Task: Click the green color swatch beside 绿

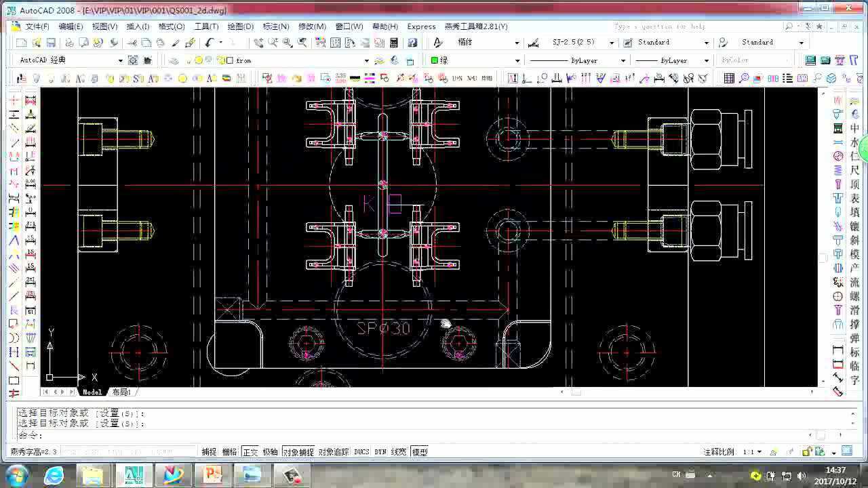Action: (x=435, y=60)
